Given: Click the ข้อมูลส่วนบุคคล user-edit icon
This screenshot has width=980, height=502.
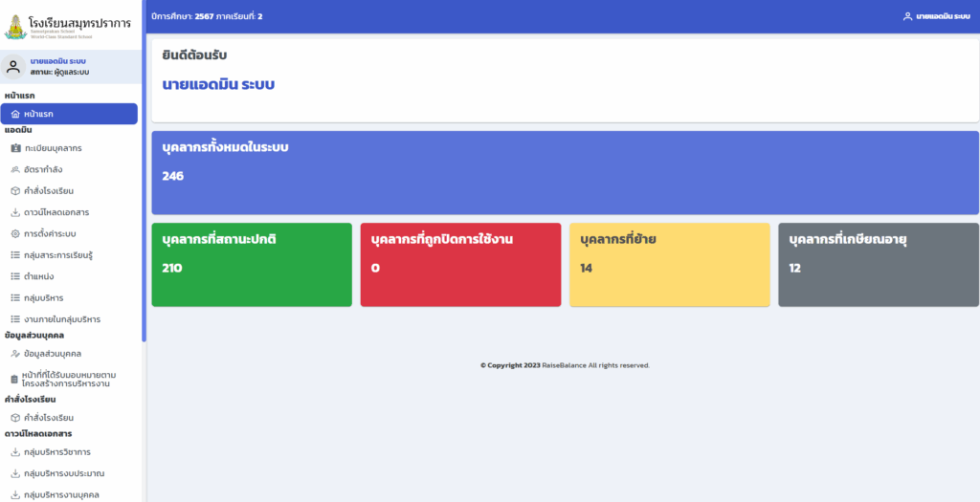Looking at the screenshot, I should point(15,354).
